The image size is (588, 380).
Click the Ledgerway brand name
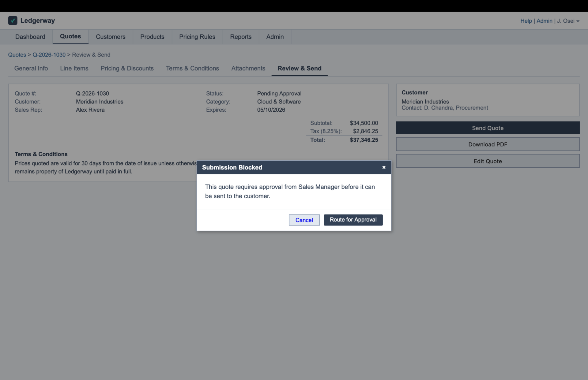point(38,20)
